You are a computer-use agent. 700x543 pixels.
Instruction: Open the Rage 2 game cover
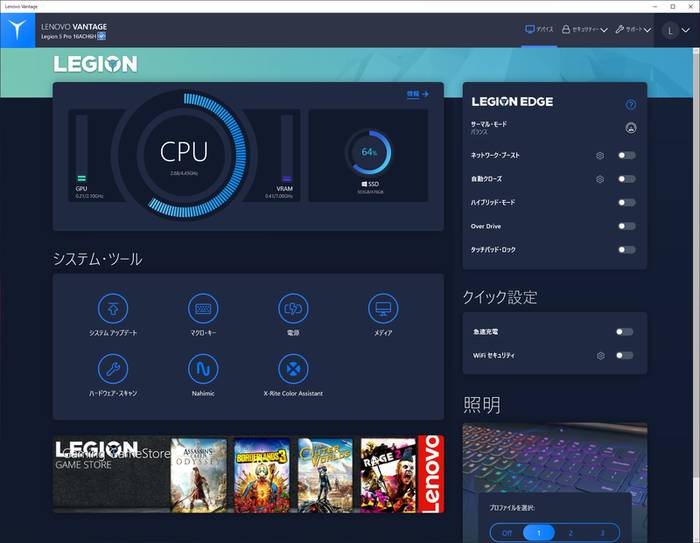click(388, 475)
